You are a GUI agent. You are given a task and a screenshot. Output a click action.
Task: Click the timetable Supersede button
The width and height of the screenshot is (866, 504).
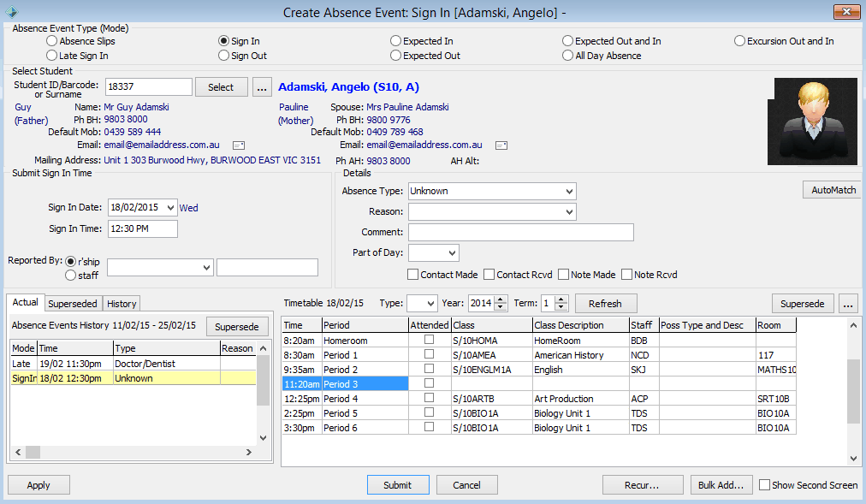click(803, 304)
